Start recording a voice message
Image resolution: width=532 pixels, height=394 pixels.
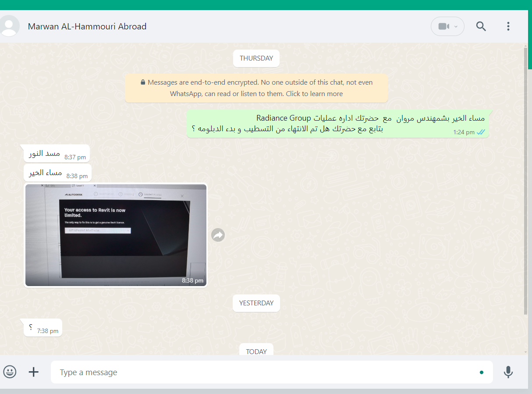(508, 372)
